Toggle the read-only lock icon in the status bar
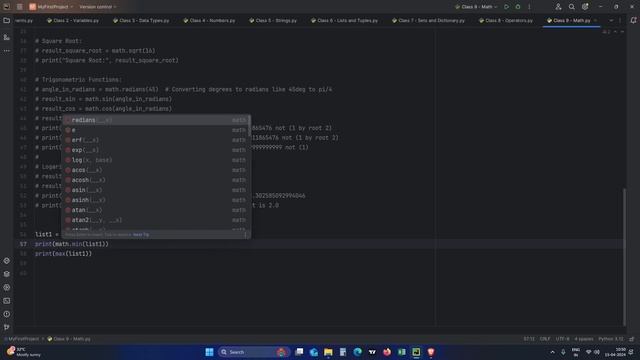The width and height of the screenshot is (640, 360). click(631, 339)
